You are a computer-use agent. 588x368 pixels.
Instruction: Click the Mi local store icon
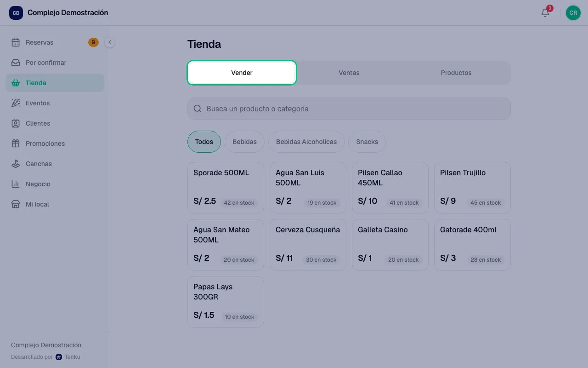[x=16, y=204]
